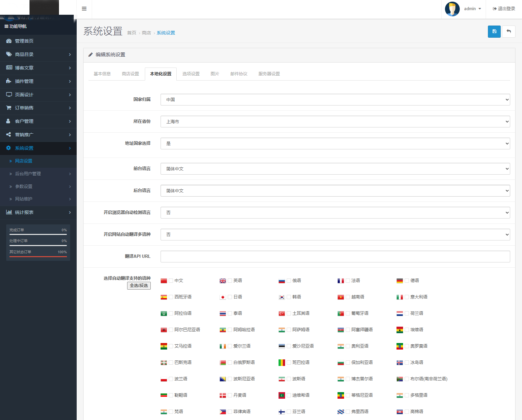Click the blue save icon button
The image size is (522, 420).
tap(494, 31)
